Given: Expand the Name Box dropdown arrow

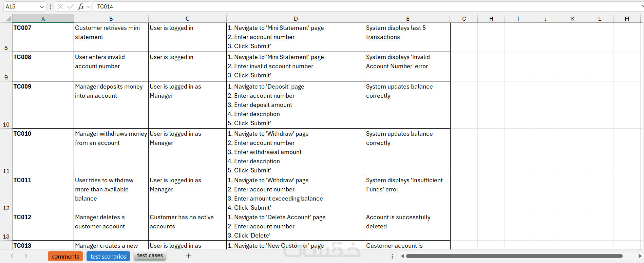Looking at the screenshot, I should click(x=42, y=7).
